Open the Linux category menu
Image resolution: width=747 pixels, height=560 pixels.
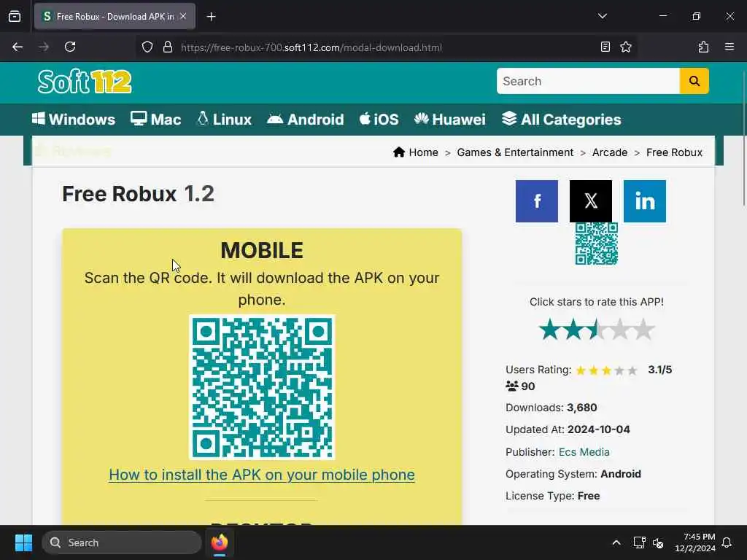pos(224,119)
